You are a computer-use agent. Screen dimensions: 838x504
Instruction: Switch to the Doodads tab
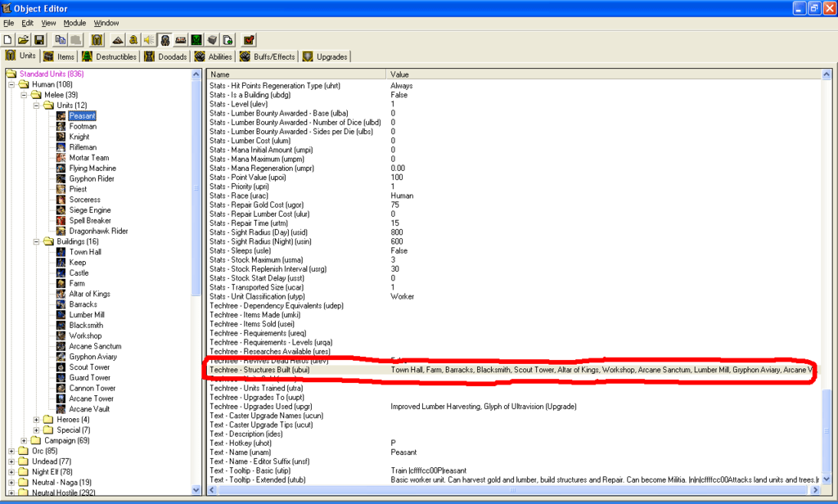click(165, 56)
